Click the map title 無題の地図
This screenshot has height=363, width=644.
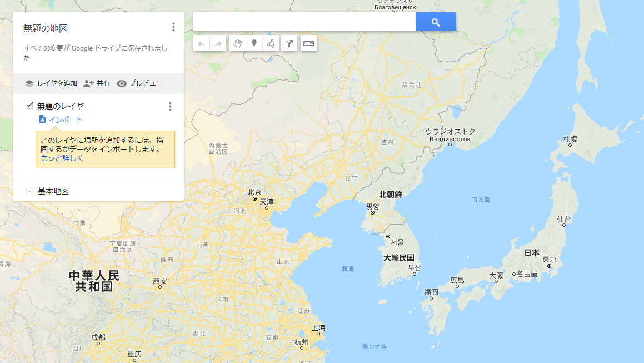pos(46,28)
